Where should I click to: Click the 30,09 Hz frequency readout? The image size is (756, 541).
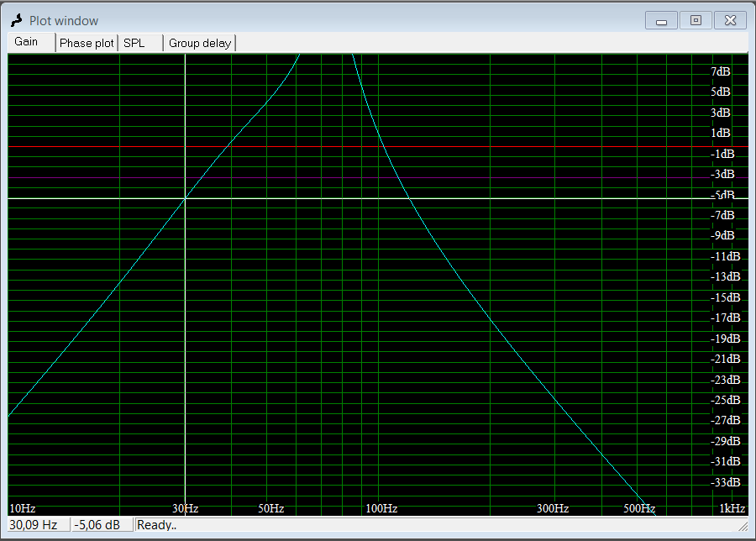pyautogui.click(x=34, y=525)
